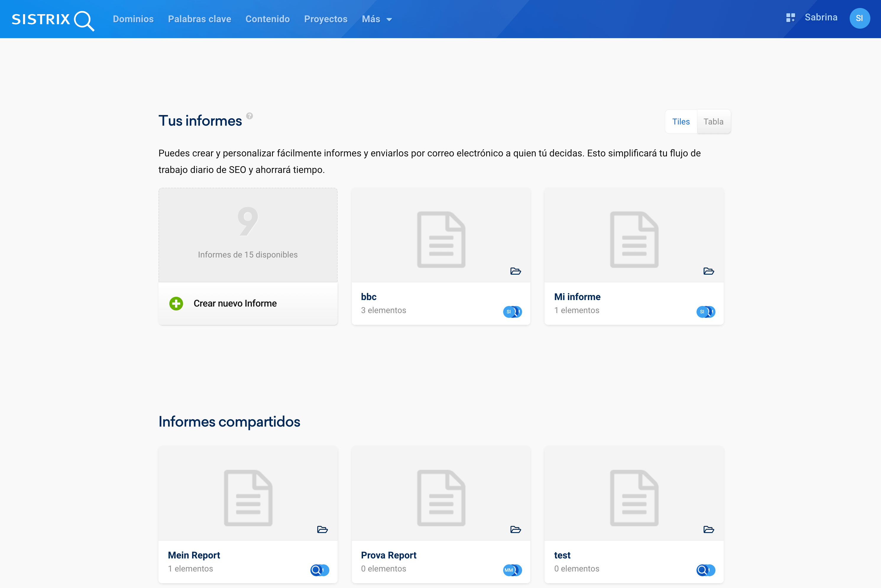Enable the Tiles view
Screen dimensions: 881x588
[x=681, y=122]
